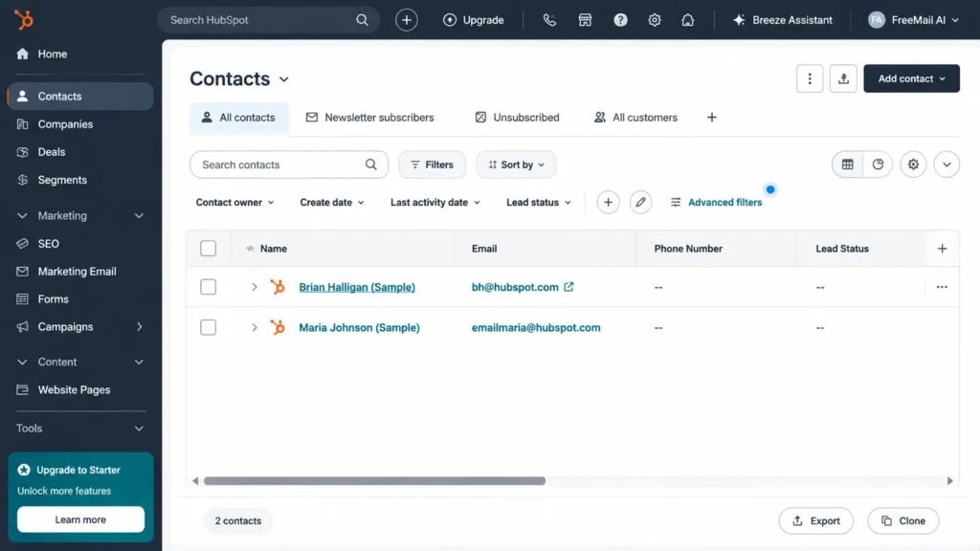The image size is (980, 551).
Task: Click the search magnifier in the HubSpot search bar
Action: click(x=362, y=20)
